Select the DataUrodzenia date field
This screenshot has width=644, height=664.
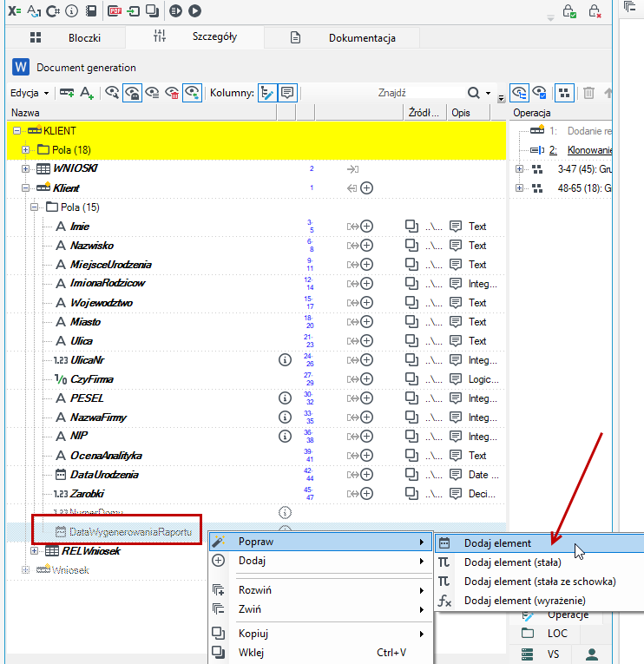[x=104, y=474]
